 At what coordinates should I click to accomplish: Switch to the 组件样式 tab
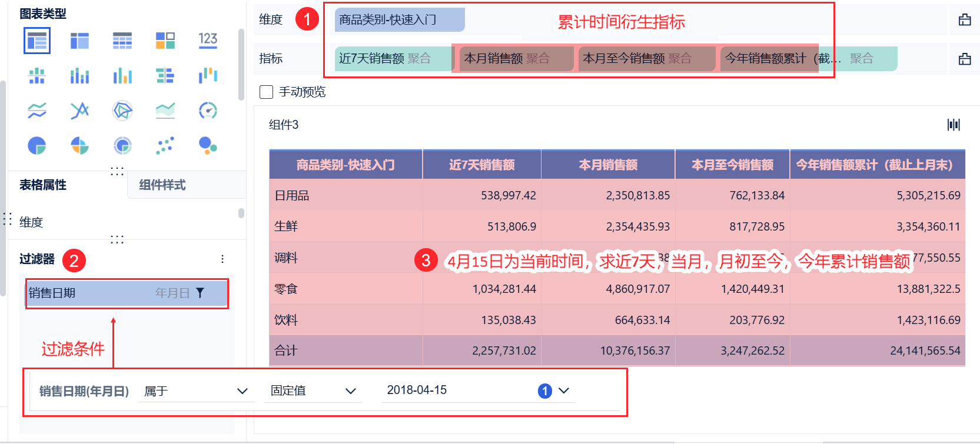pos(162,185)
